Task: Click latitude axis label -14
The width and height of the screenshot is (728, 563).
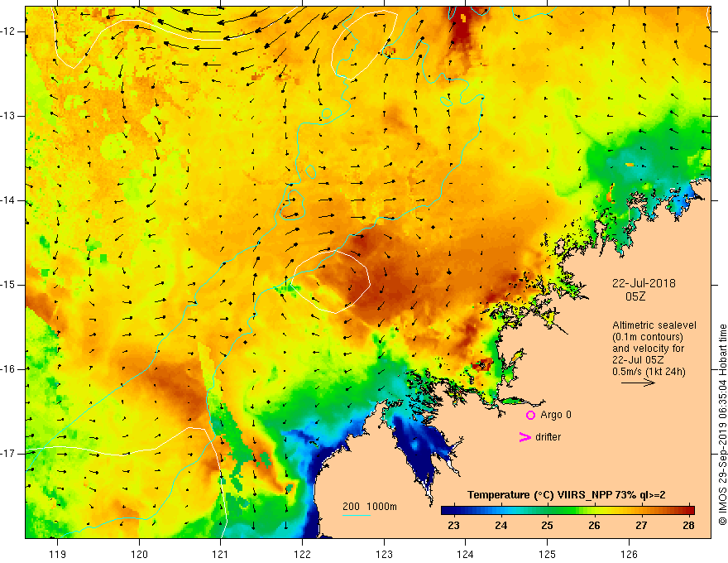Action: click(x=9, y=200)
